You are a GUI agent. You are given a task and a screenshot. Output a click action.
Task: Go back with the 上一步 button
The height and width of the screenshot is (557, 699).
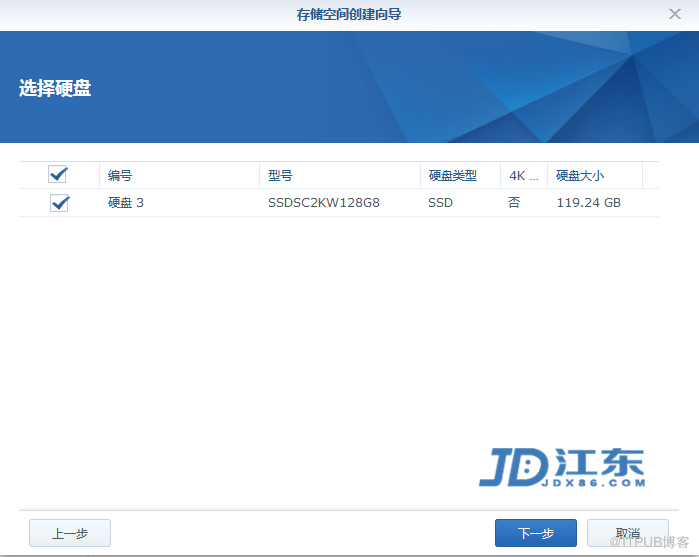pos(69,533)
